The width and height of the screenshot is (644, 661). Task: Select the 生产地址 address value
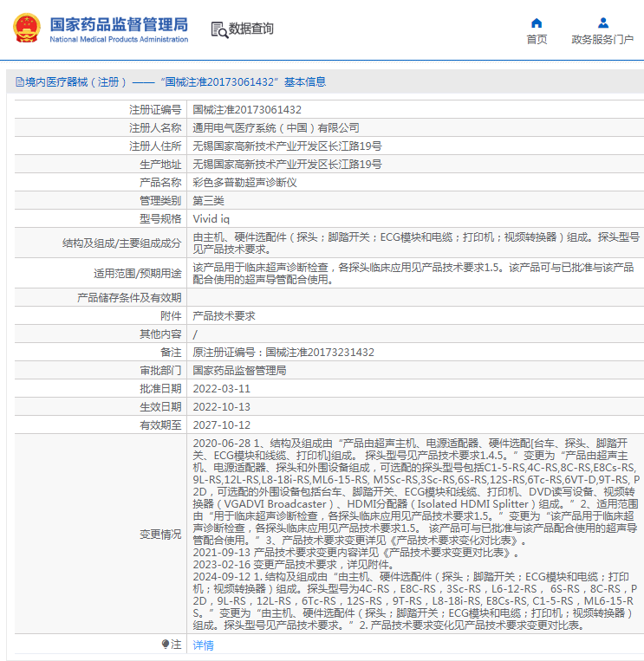click(x=287, y=164)
